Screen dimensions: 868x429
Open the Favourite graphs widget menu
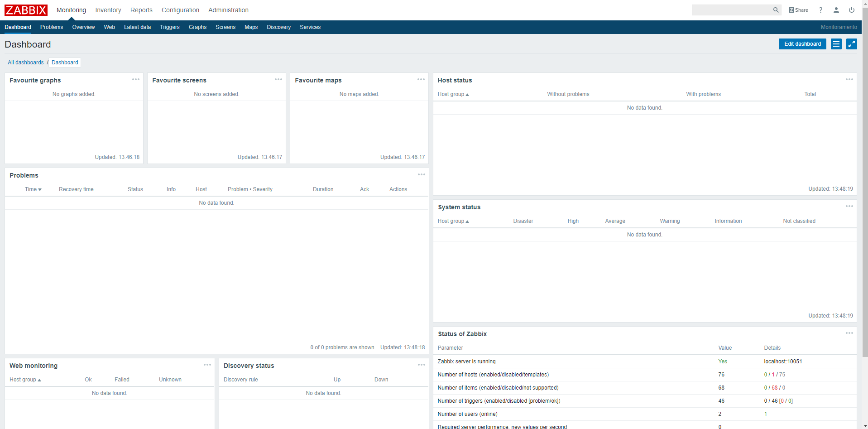(x=135, y=79)
